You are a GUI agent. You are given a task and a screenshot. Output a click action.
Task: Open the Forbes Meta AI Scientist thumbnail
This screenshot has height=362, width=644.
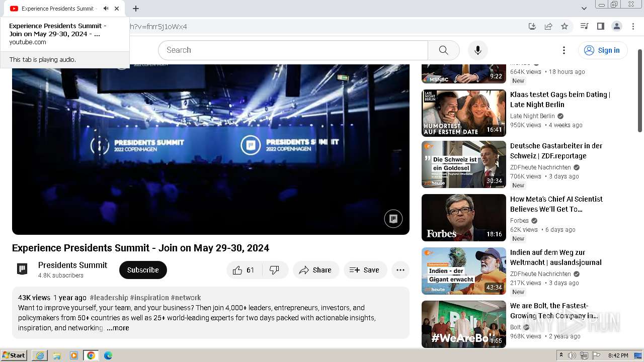tap(464, 218)
